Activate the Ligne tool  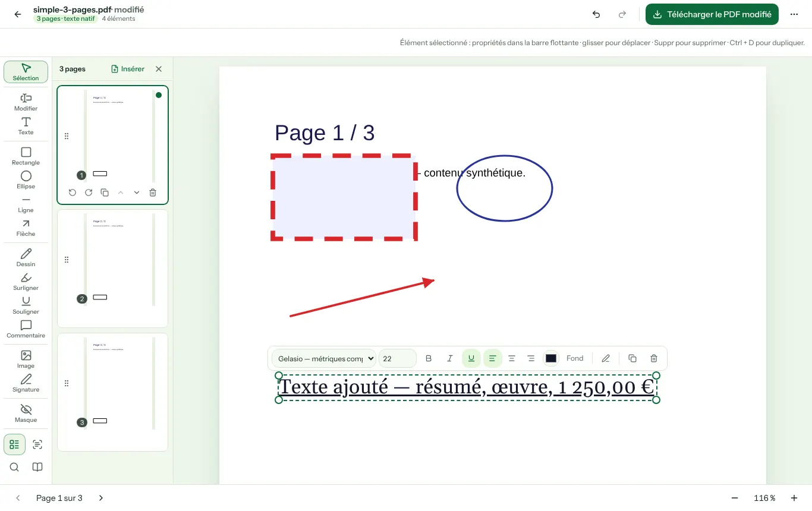point(26,204)
